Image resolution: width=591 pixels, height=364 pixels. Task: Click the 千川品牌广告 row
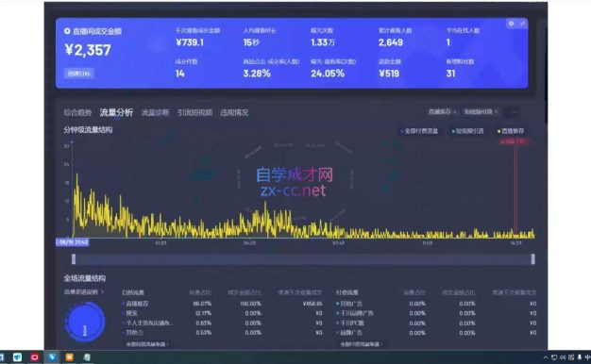[x=436, y=313]
